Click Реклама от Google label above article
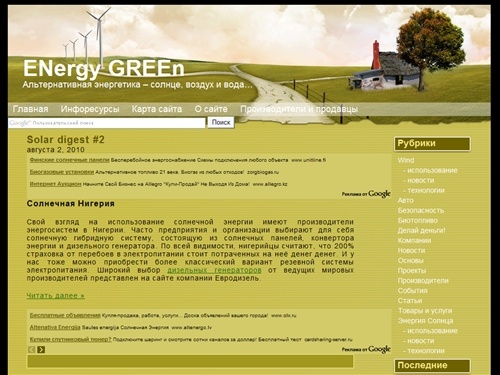The image size is (500, 375). pos(366,194)
